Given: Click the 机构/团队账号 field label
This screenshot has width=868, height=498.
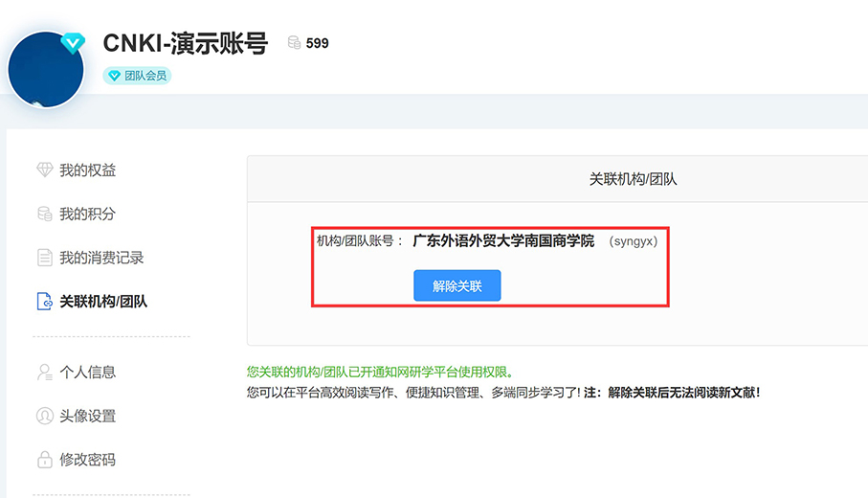Looking at the screenshot, I should coord(360,241).
